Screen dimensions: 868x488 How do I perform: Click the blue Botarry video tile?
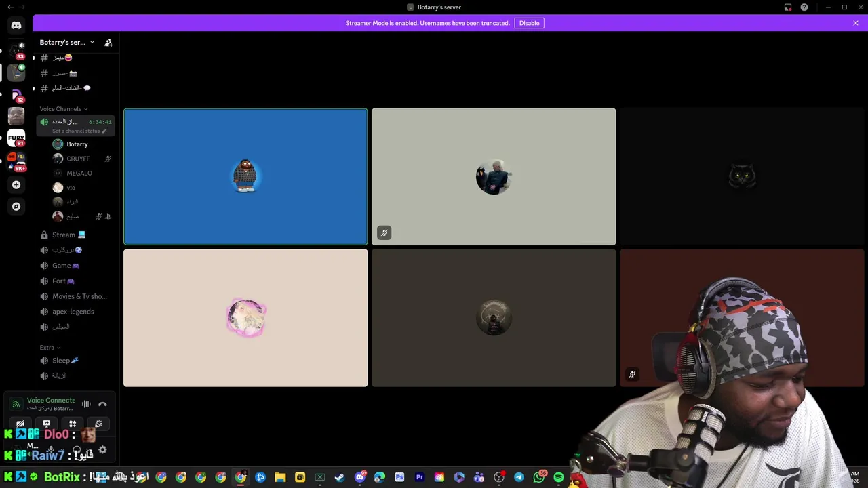[245, 176]
